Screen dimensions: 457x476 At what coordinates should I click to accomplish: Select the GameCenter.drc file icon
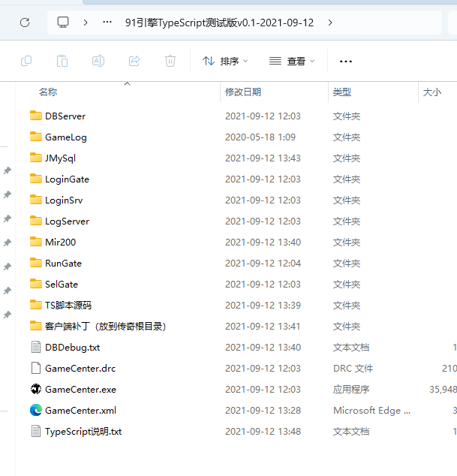tap(36, 368)
